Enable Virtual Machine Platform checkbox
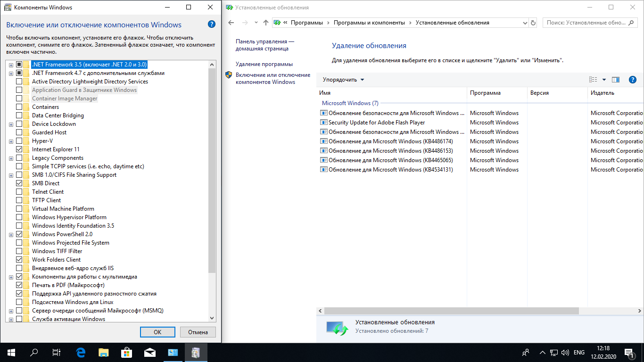The image size is (644, 362). point(19,209)
